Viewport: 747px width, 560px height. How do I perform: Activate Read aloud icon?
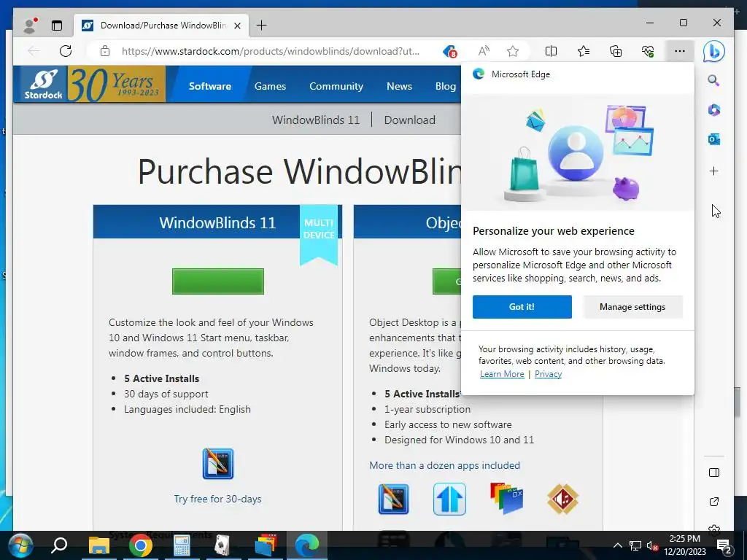coord(484,51)
